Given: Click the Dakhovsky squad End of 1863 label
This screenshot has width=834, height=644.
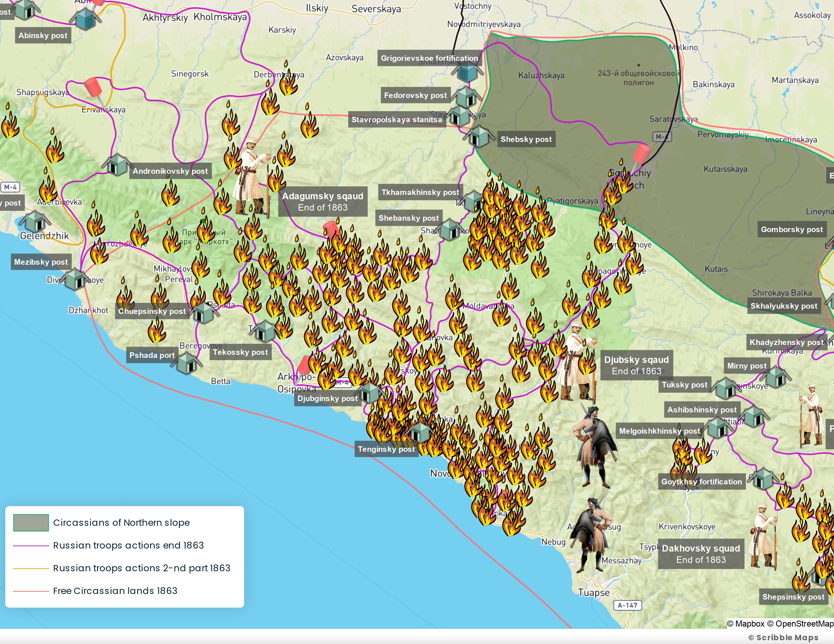Looking at the screenshot, I should [701, 554].
